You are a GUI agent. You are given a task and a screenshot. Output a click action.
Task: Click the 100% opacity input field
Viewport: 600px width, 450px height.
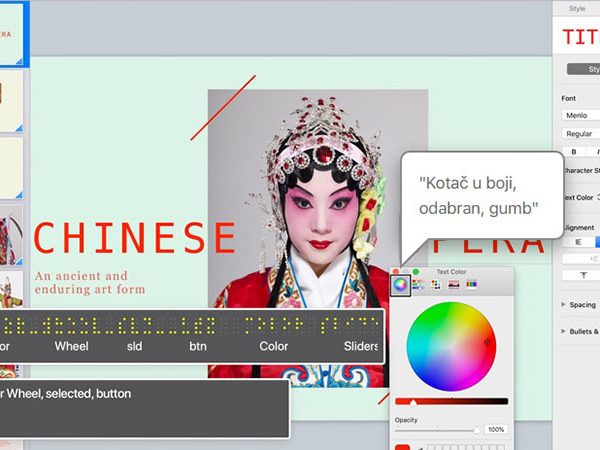click(x=496, y=430)
